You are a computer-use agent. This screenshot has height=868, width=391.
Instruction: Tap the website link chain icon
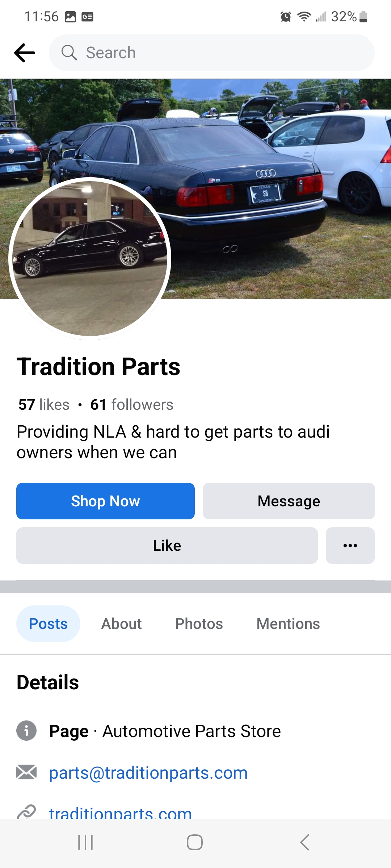point(26,812)
